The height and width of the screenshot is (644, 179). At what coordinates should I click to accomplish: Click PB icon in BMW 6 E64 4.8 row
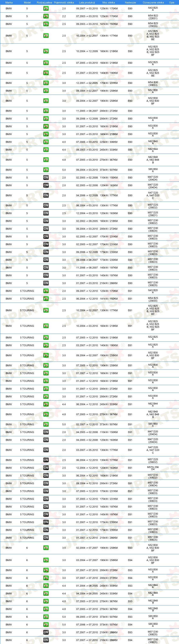click(x=46, y=609)
